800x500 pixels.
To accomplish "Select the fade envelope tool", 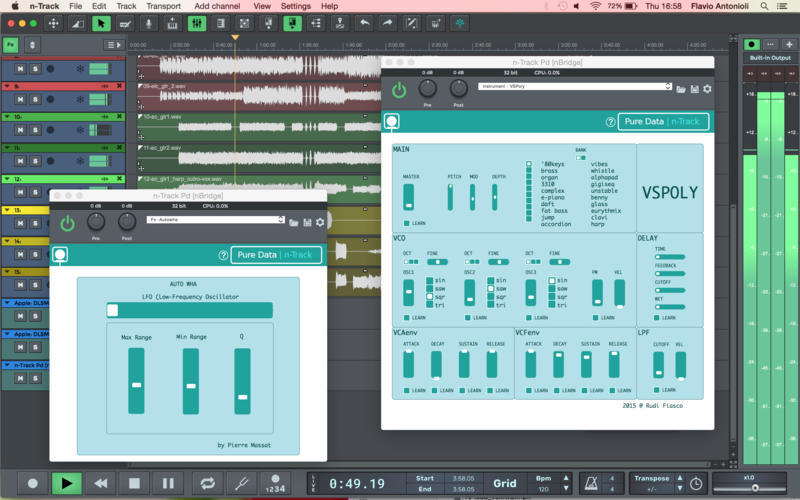I will click(77, 23).
